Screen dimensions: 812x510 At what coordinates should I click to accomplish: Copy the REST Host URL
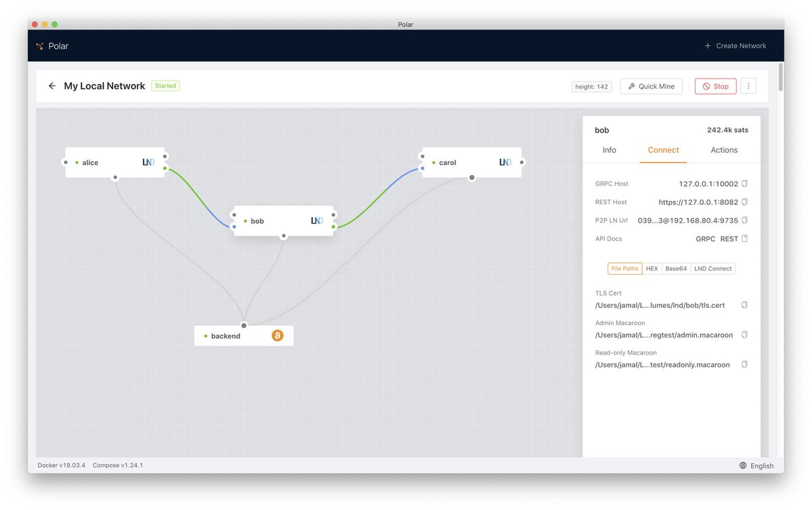click(x=744, y=202)
